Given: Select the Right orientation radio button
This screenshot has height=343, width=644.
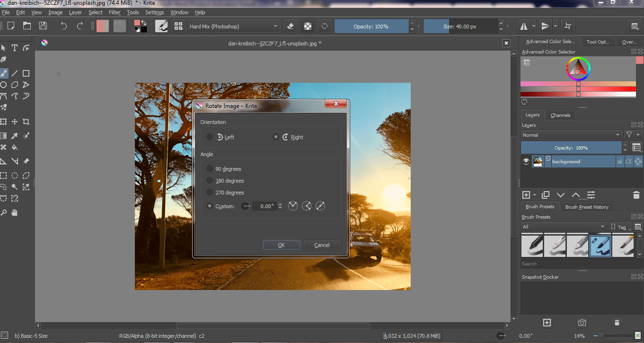Looking at the screenshot, I should (276, 137).
